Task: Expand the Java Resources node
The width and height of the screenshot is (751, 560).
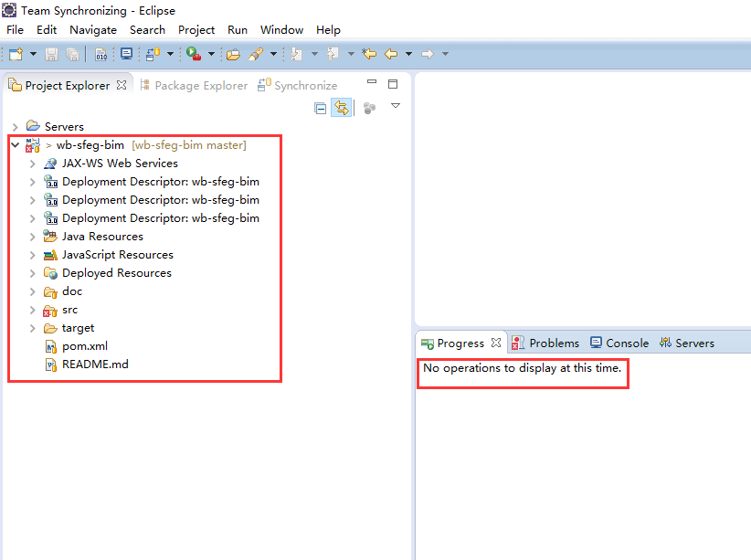Action: point(32,237)
